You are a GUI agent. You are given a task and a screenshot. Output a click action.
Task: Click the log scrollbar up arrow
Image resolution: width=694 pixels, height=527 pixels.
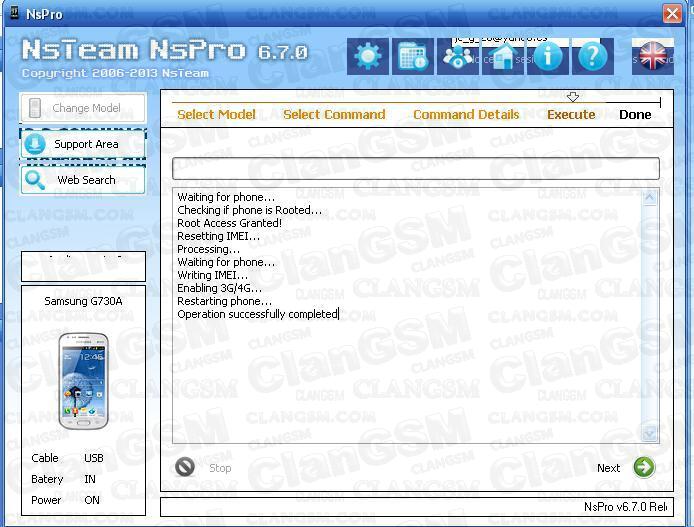[x=649, y=197]
